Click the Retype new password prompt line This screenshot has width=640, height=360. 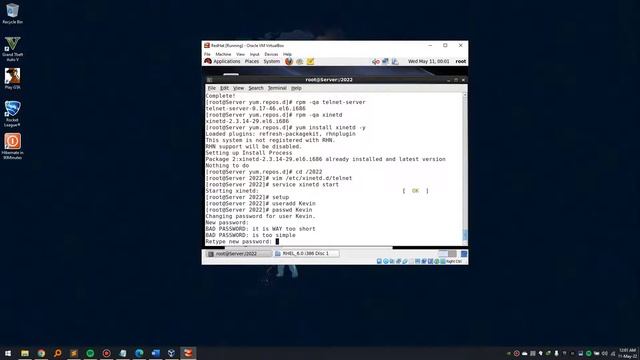click(242, 242)
